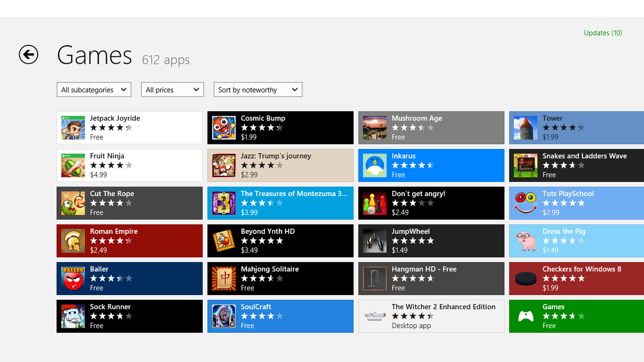
Task: Go back with the circled arrow icon
Action: [29, 54]
